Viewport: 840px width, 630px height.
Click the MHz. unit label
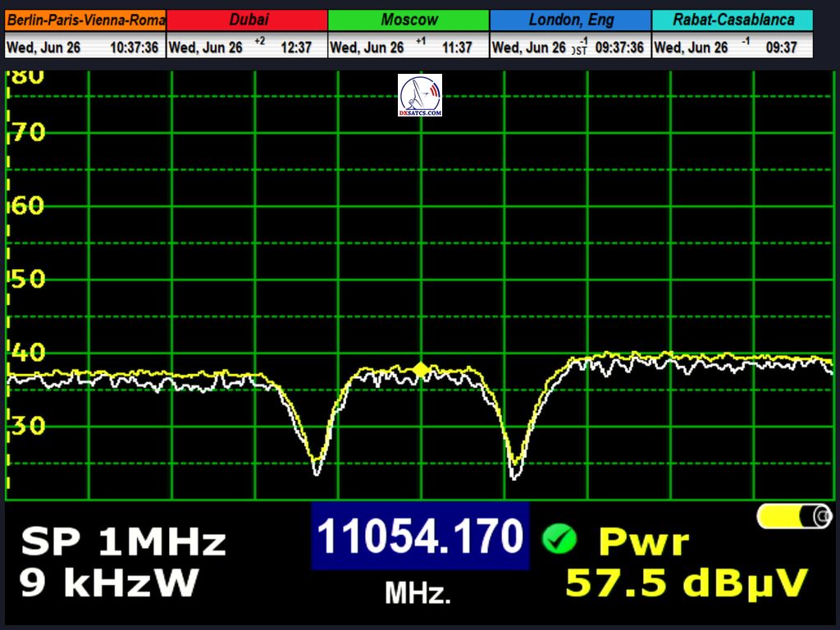tap(418, 592)
